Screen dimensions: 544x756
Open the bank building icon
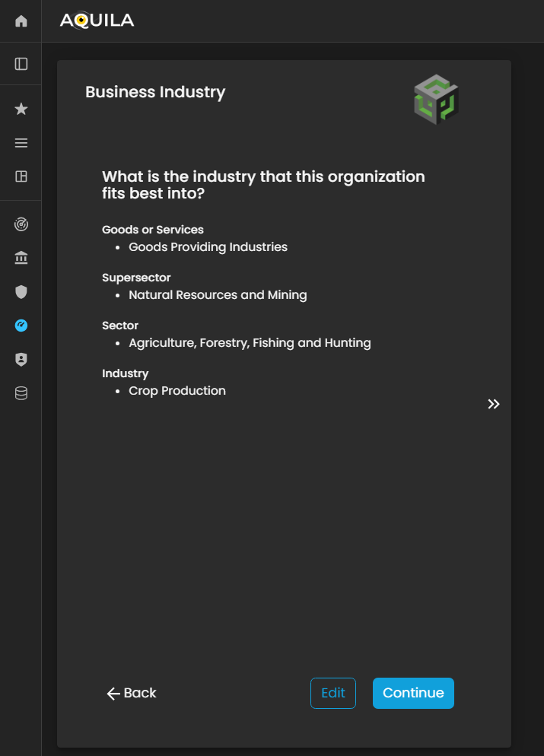(x=21, y=259)
